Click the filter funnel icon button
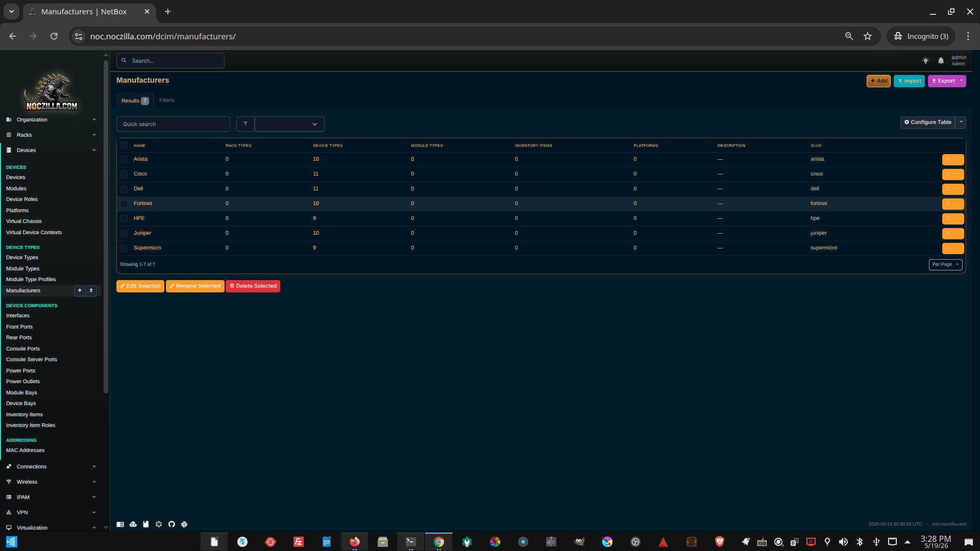The width and height of the screenshot is (980, 551). tap(246, 124)
